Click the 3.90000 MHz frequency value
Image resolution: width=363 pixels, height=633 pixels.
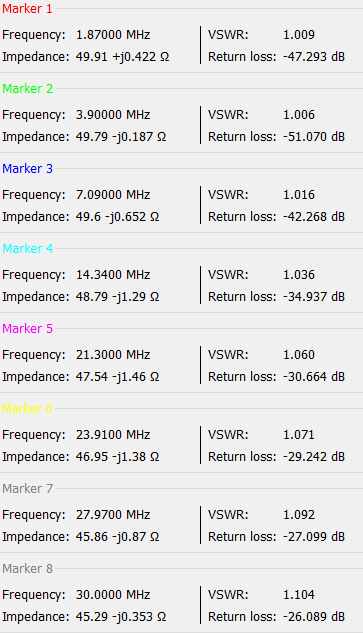coord(113,115)
